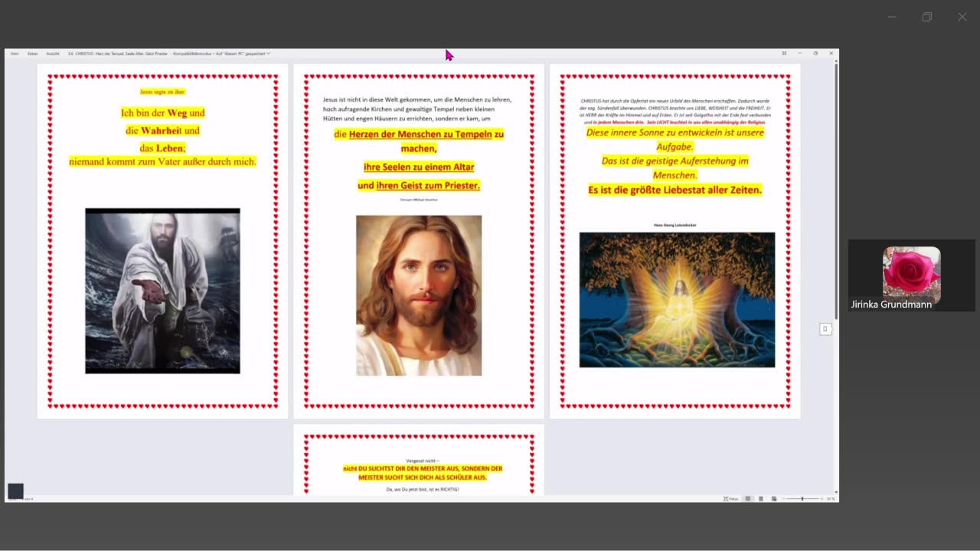Open the Extras menu
980x551 pixels.
pos(33,54)
